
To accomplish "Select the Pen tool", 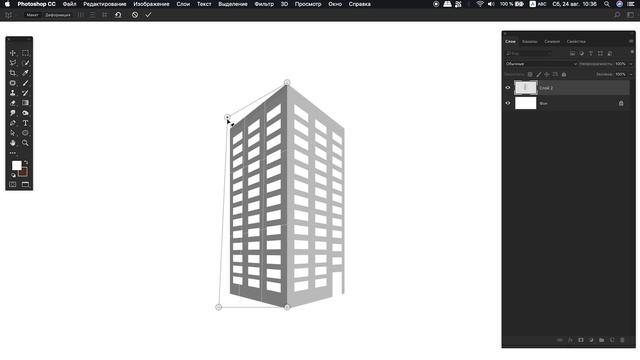I will [x=13, y=123].
